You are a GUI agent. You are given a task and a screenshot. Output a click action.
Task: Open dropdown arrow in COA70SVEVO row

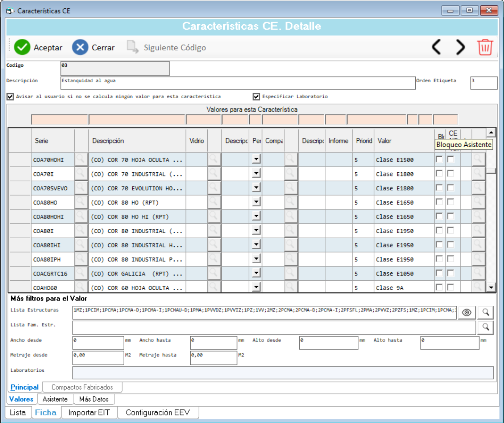[x=257, y=187]
